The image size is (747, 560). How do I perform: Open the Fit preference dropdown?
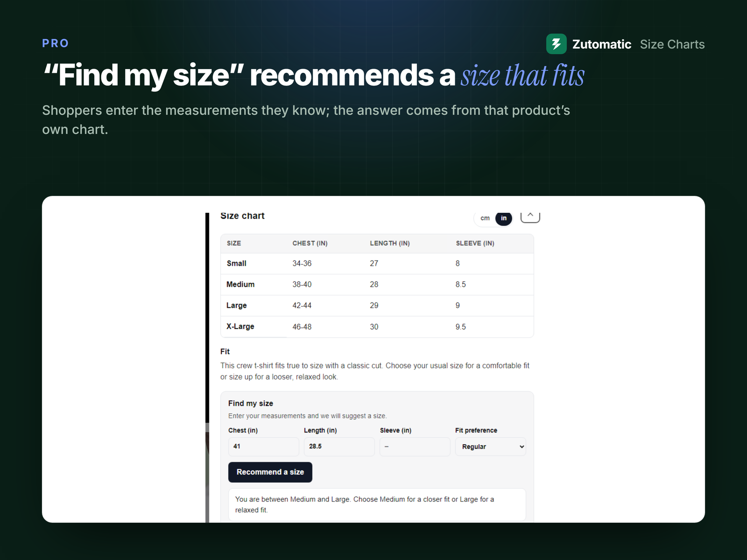[x=491, y=447]
